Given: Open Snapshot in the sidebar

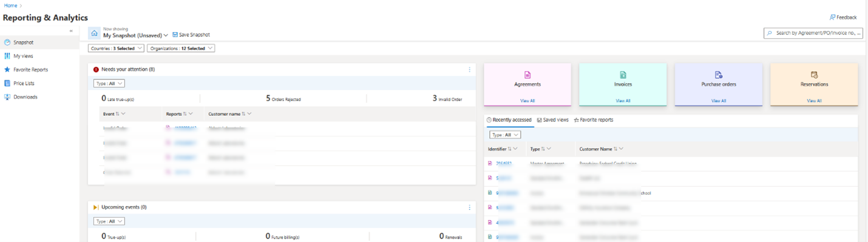Looking at the screenshot, I should tap(39, 42).
